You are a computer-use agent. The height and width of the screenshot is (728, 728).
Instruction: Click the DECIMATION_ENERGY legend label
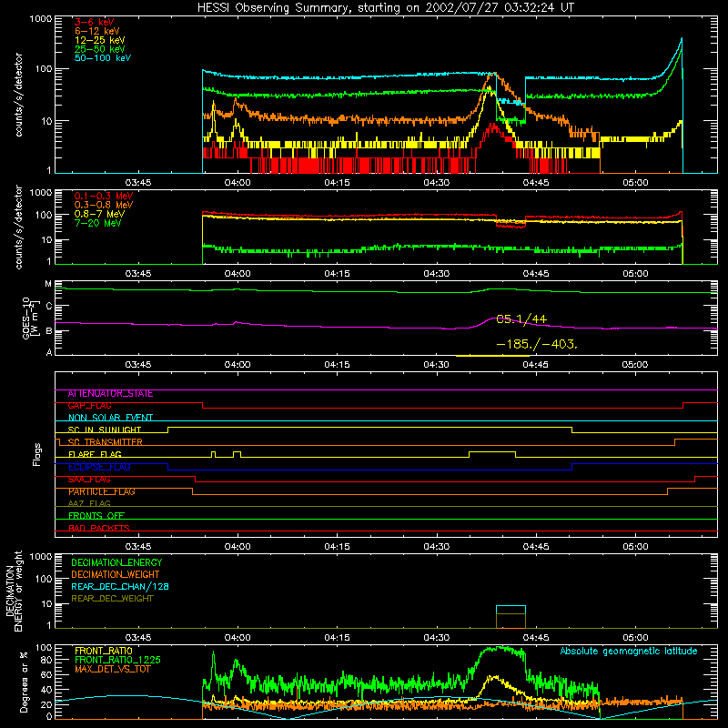[x=116, y=562]
